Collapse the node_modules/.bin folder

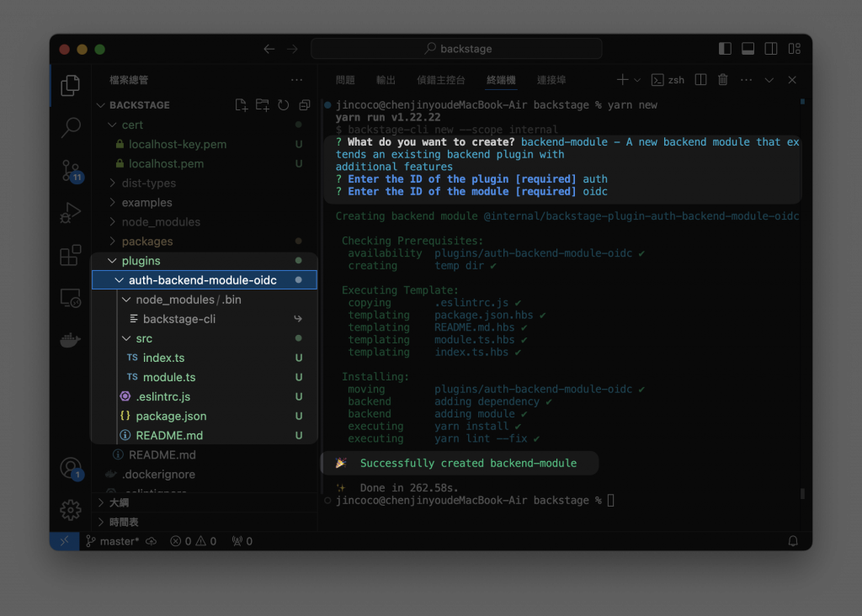pyautogui.click(x=205, y=300)
